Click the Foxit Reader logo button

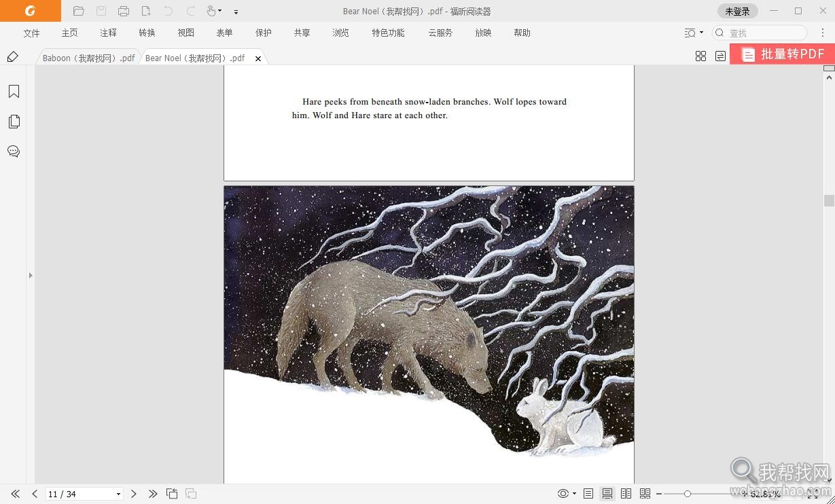30,11
